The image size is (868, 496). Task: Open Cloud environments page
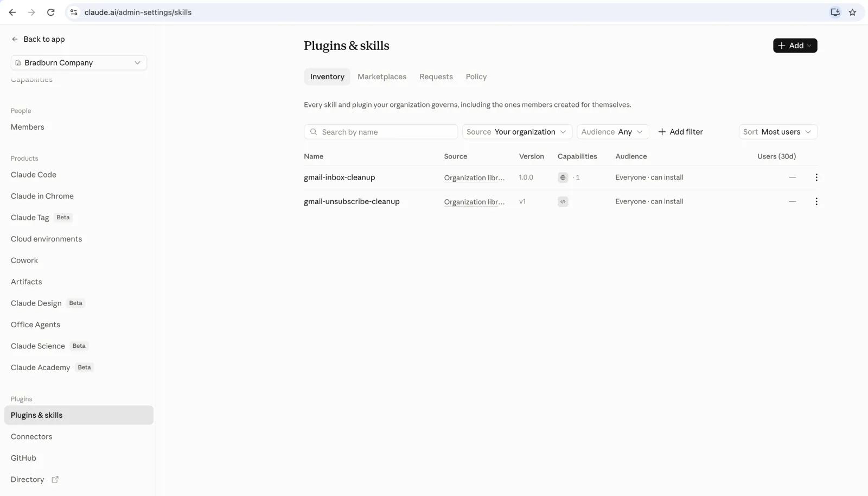(47, 239)
